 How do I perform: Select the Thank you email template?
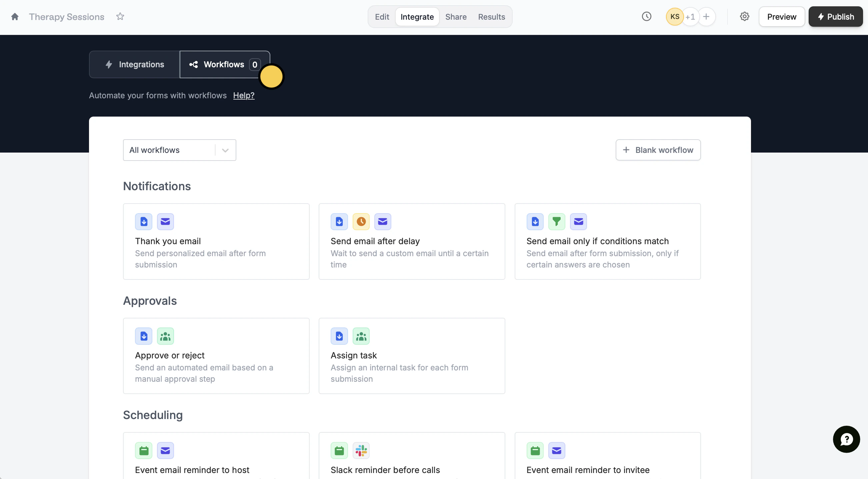216,241
